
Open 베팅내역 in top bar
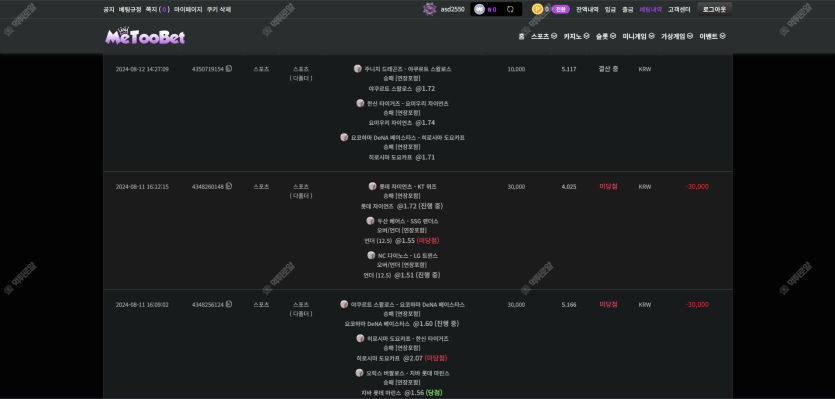pos(650,9)
